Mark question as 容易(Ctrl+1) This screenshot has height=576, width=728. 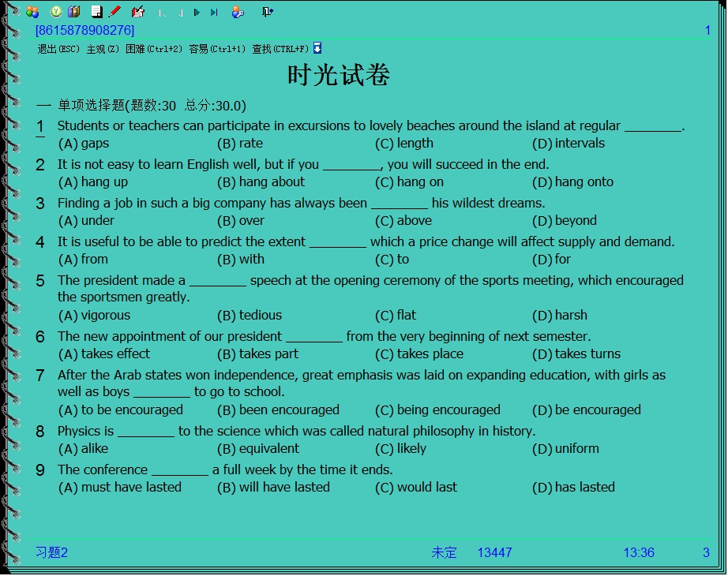tap(217, 49)
